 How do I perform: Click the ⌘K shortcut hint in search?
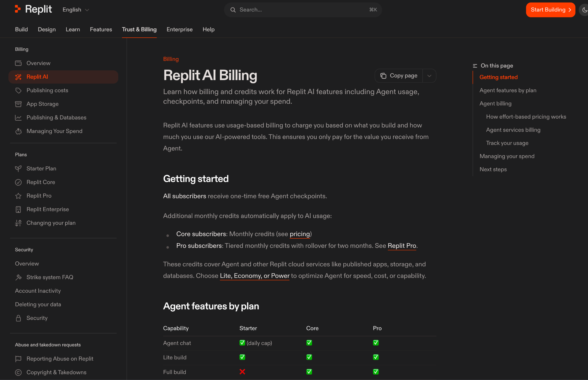tap(373, 10)
